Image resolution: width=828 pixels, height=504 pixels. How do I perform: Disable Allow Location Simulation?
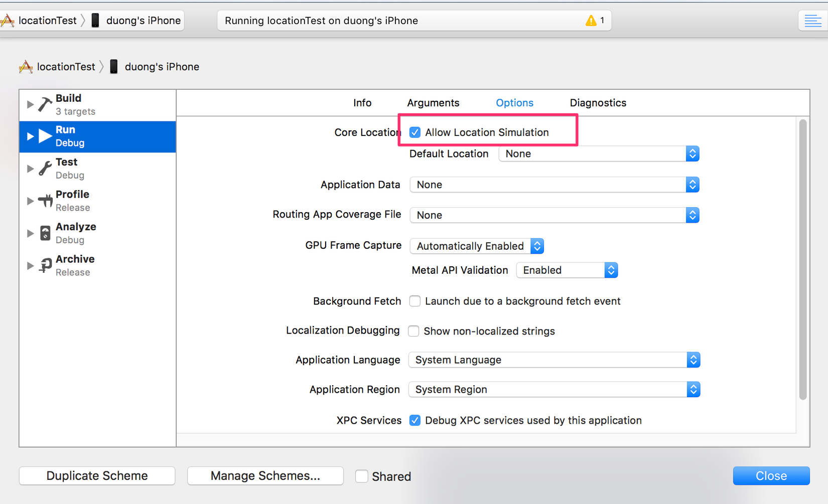tap(415, 132)
